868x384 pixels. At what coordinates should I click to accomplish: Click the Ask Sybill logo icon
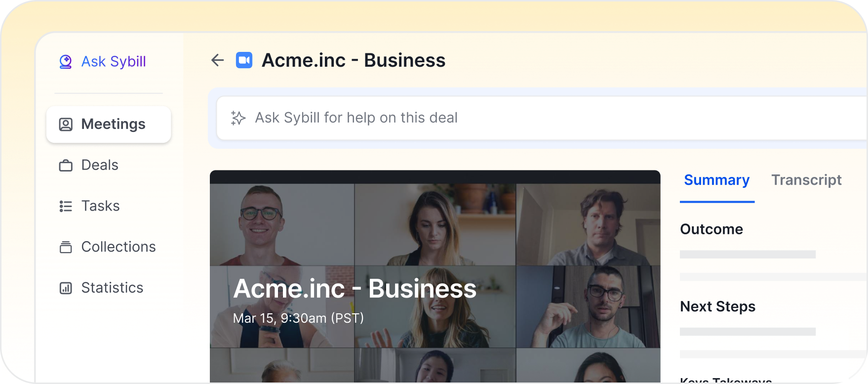(66, 62)
